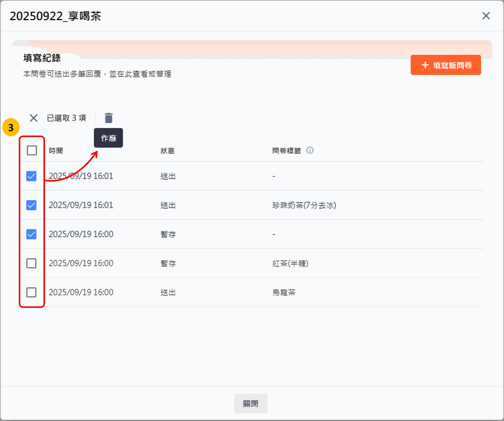Click the 珍珠奶茶(7分去冰) tag text
Image resolution: width=504 pixels, height=421 pixels.
(x=304, y=205)
